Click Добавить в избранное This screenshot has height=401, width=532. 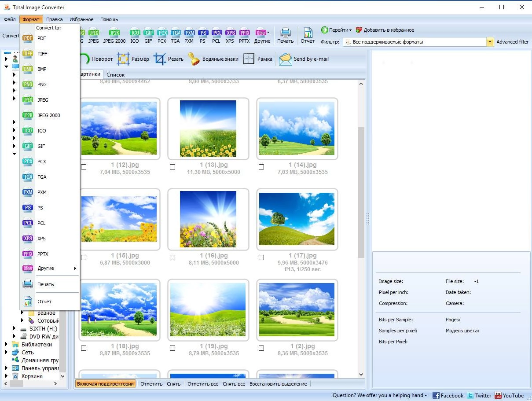[385, 30]
